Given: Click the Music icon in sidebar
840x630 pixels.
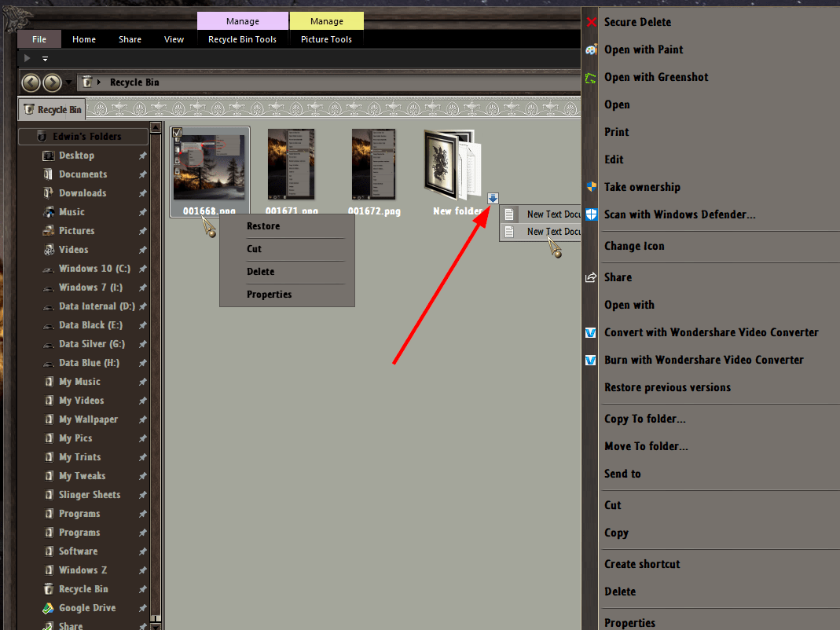Looking at the screenshot, I should (49, 212).
